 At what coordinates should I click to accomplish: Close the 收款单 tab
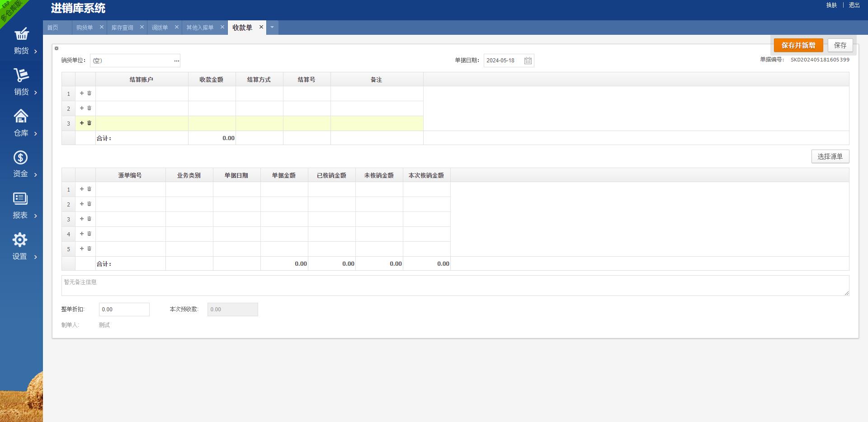(261, 27)
